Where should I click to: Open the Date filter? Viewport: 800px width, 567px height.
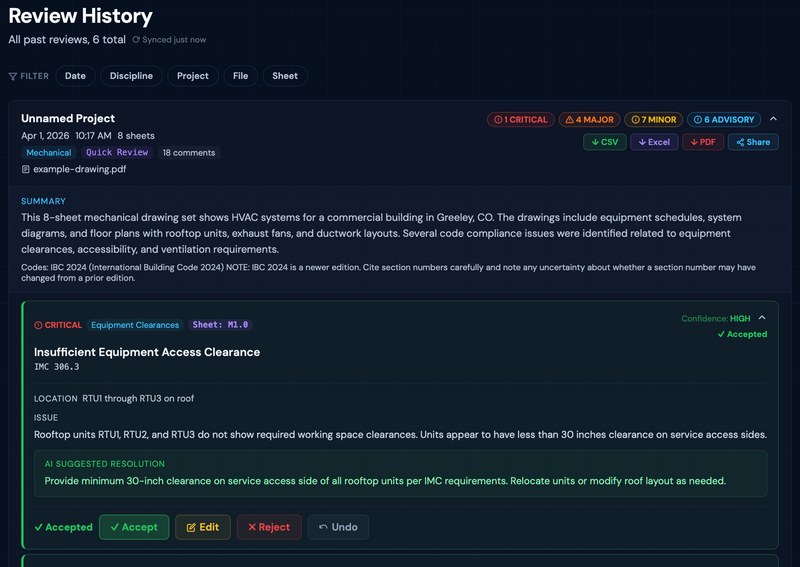point(75,76)
